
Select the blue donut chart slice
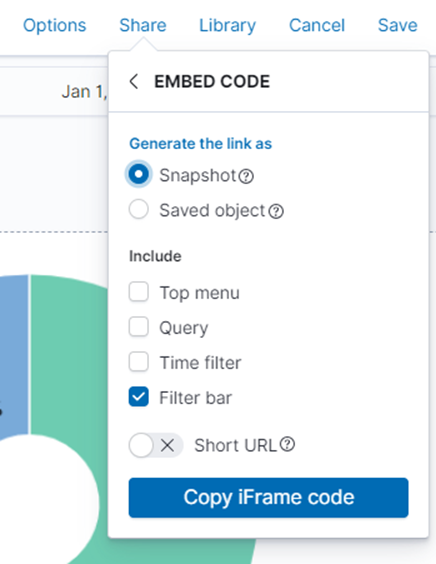[14, 356]
